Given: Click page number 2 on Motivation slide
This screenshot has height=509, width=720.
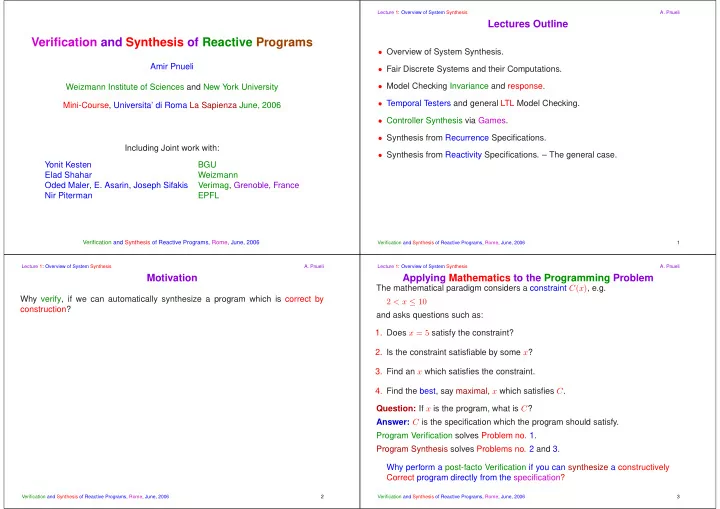Looking at the screenshot, I should coord(322,497).
